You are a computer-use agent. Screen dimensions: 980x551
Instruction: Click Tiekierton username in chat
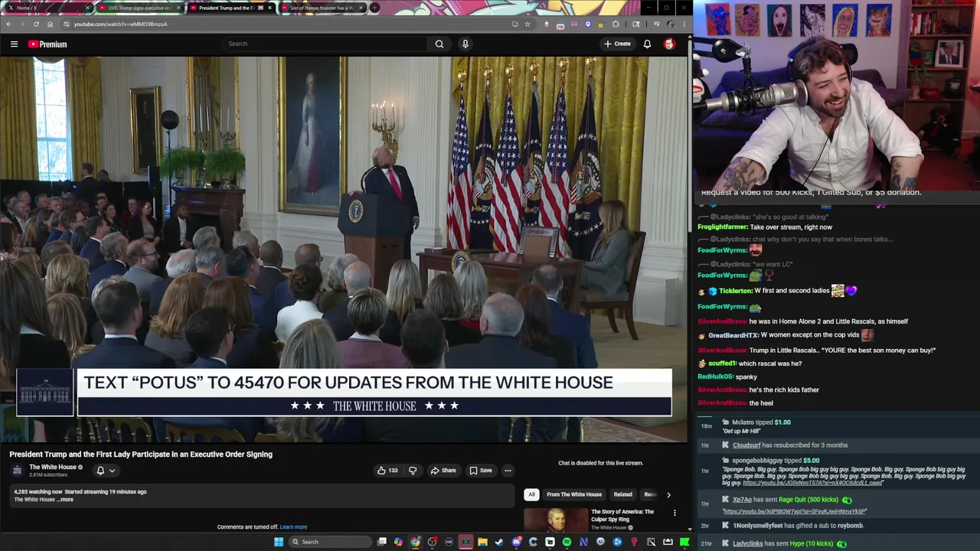735,291
